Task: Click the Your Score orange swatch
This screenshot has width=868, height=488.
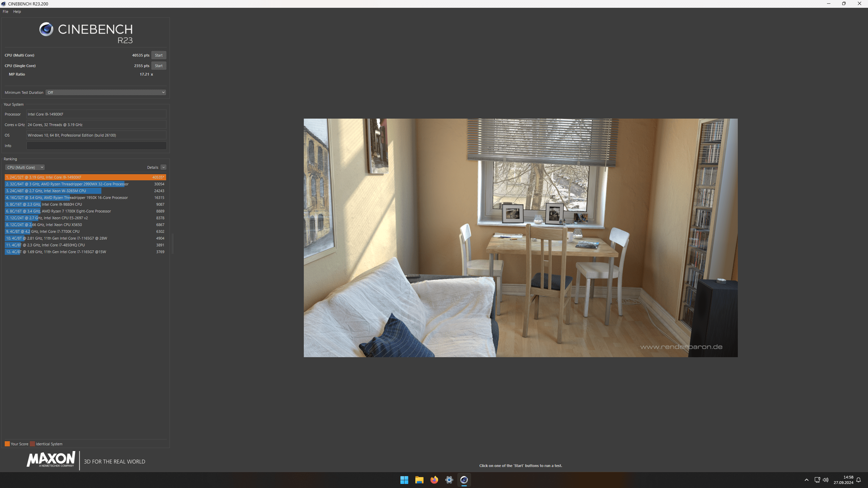Action: pyautogui.click(x=7, y=444)
